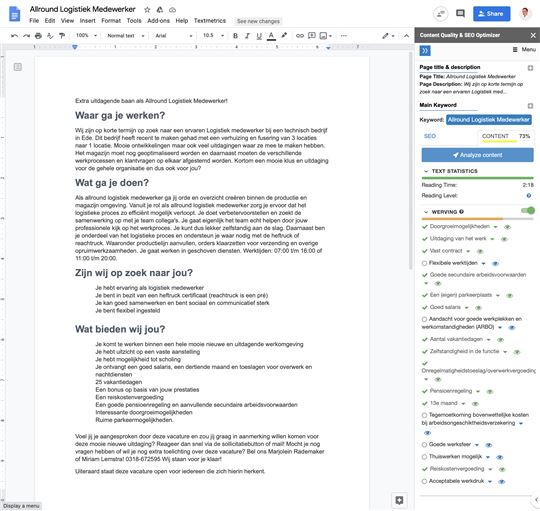The image size is (540, 511).
Task: Select the Flexibele werktijden option
Action: 424,263
